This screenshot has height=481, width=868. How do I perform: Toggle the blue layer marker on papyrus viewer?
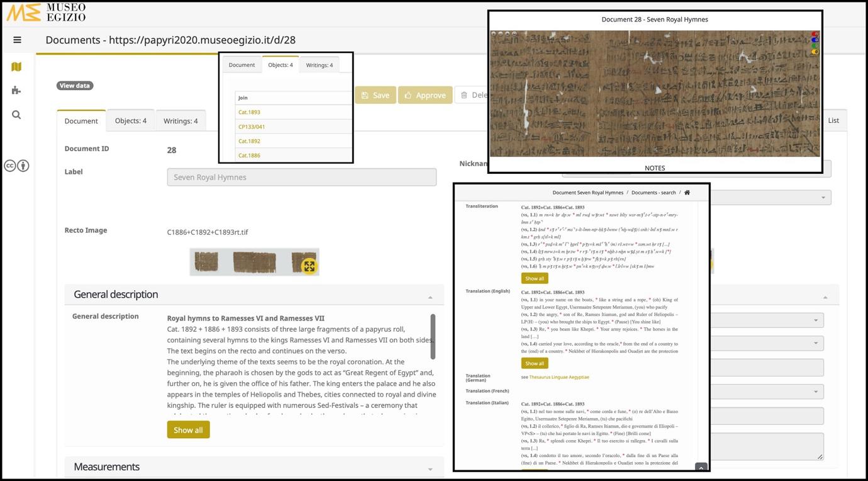pyautogui.click(x=815, y=40)
